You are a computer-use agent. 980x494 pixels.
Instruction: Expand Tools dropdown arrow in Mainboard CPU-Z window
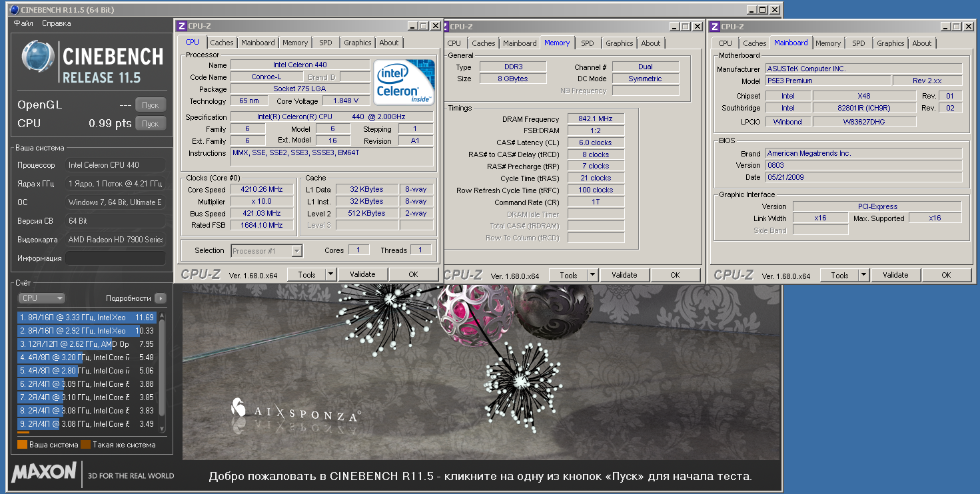tap(863, 275)
